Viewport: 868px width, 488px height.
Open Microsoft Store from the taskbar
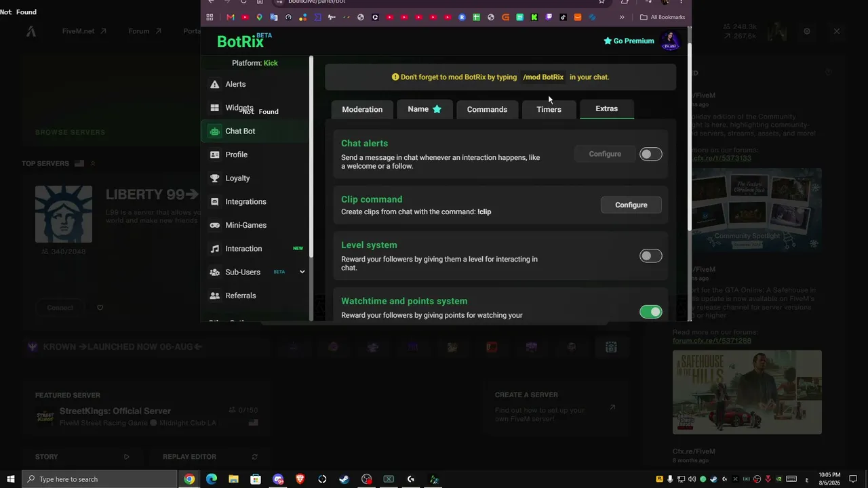point(256,479)
